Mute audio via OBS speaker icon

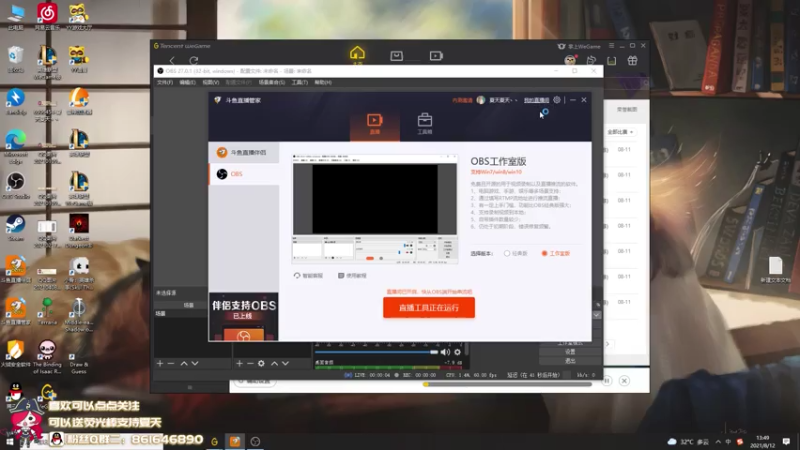pos(445,352)
